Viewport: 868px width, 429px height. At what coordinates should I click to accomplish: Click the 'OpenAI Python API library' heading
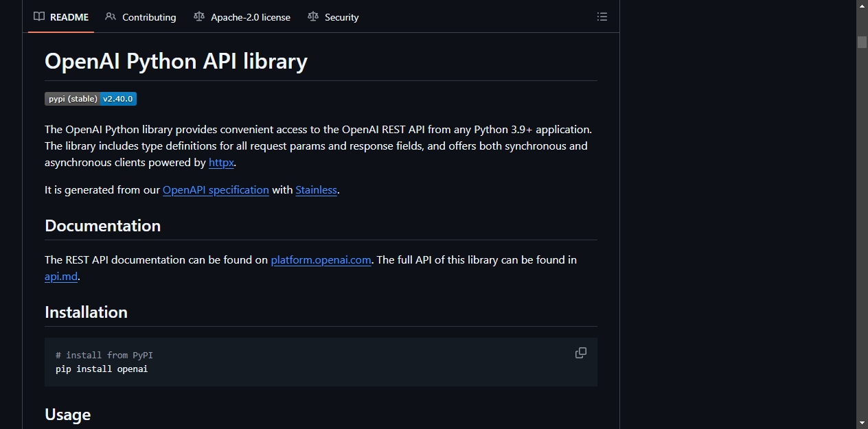176,61
